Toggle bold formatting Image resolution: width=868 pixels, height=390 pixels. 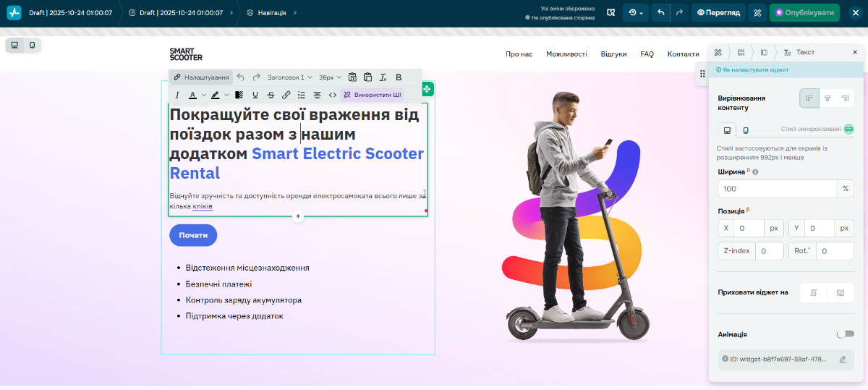coord(399,77)
